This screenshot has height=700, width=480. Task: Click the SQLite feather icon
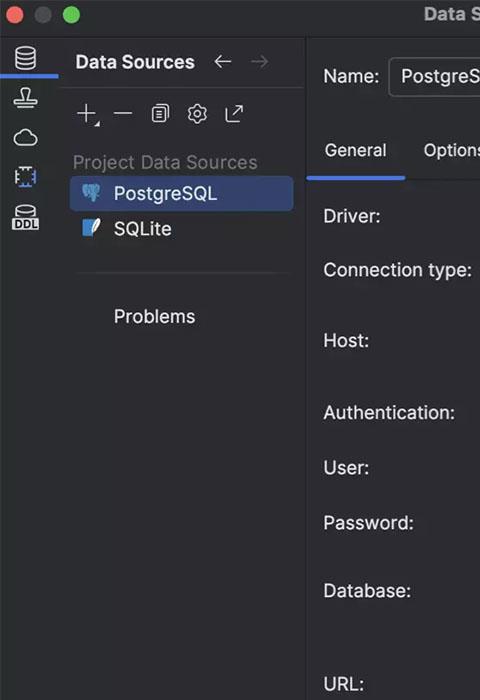point(92,228)
